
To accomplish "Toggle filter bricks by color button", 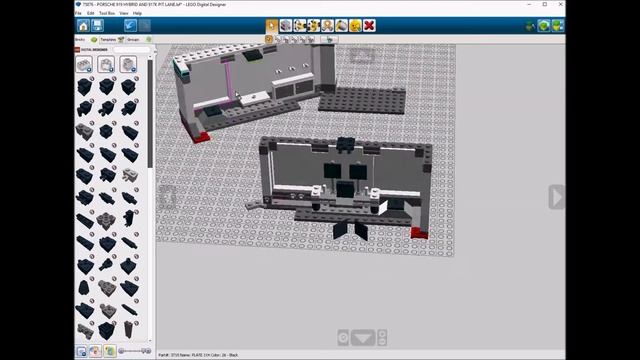I will (x=95, y=351).
